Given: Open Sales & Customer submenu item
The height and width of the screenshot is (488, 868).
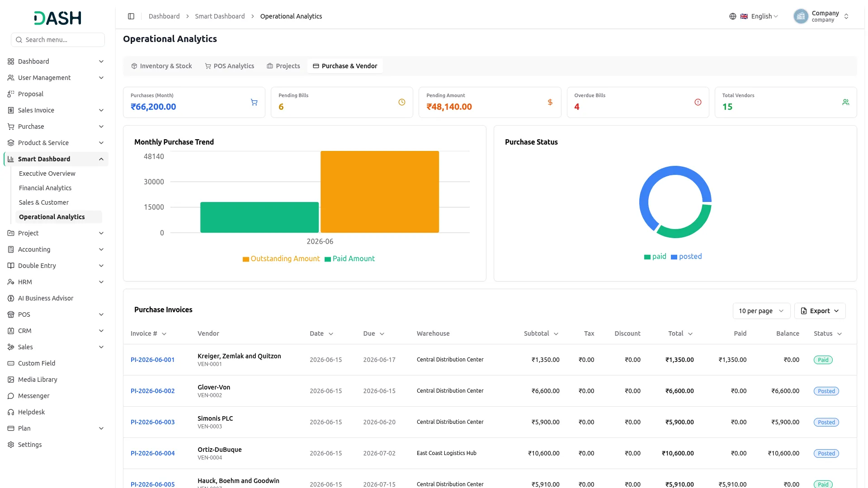Looking at the screenshot, I should 44,202.
